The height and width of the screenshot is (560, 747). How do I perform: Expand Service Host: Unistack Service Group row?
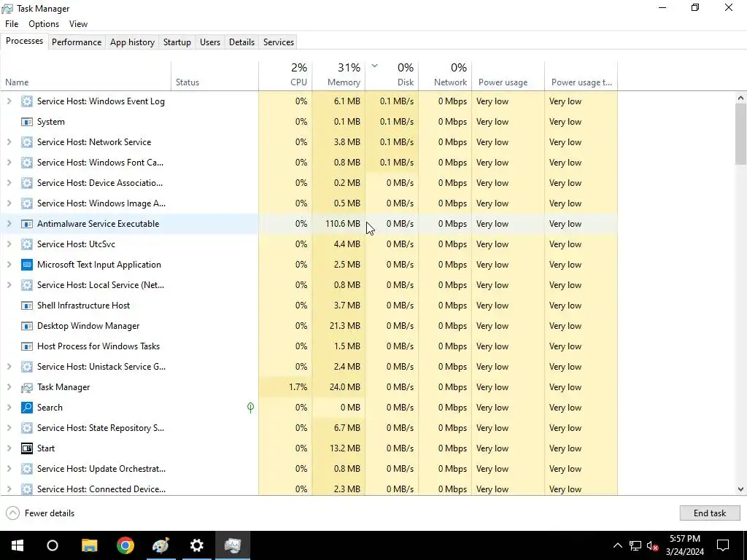pos(9,367)
